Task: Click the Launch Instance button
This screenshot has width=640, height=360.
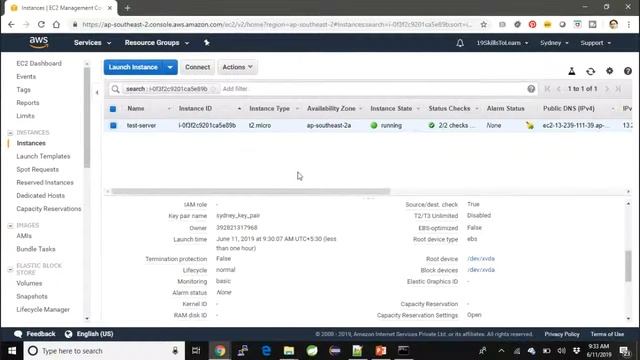Action: 133,67
